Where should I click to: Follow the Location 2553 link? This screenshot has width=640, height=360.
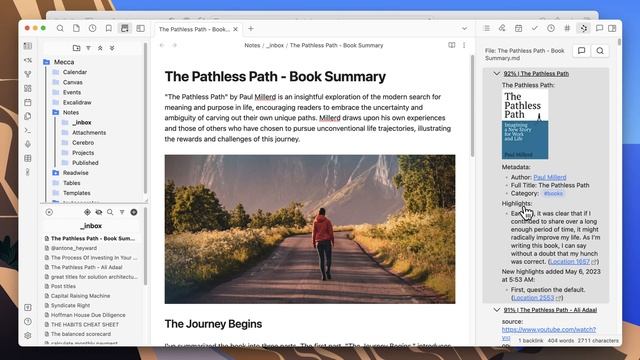(x=533, y=298)
